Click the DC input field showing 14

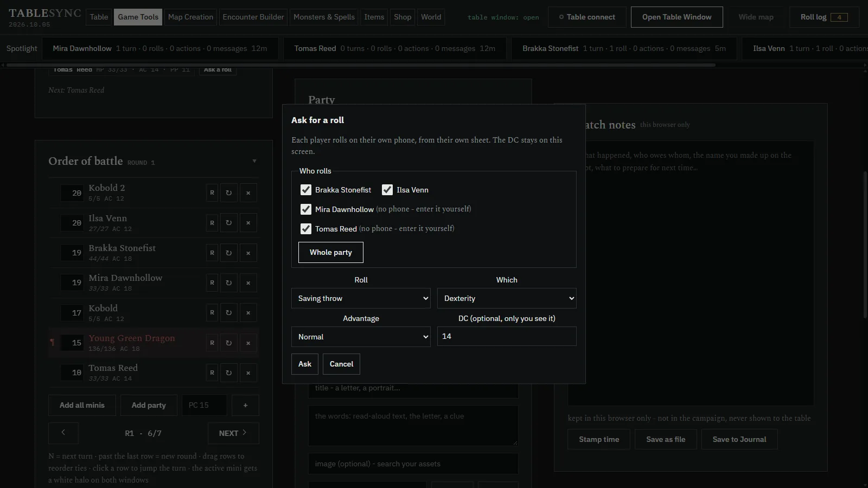507,336
